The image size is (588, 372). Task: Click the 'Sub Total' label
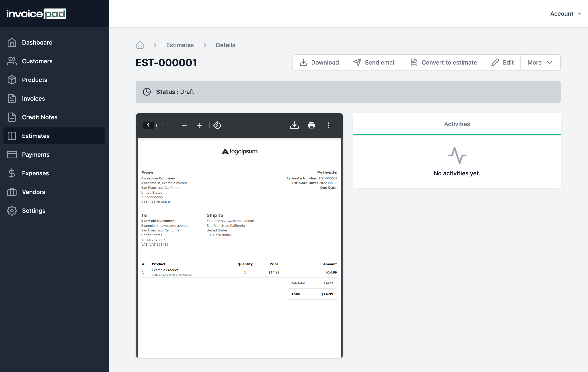[298, 283]
